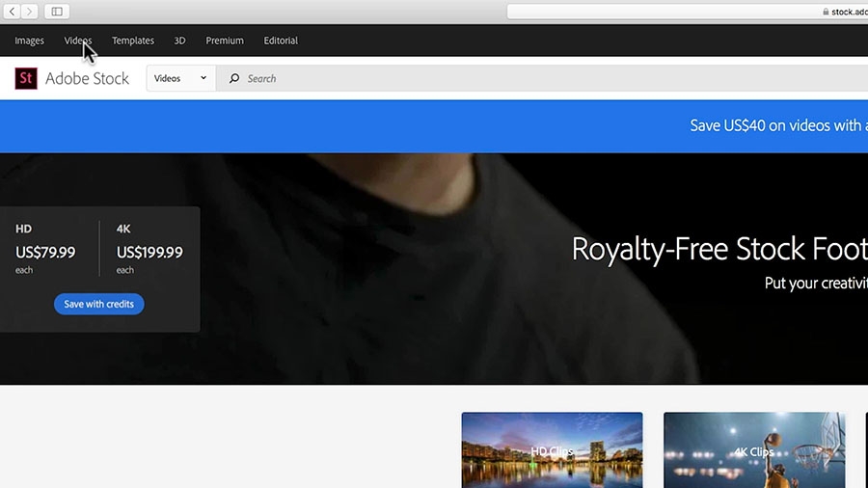Image resolution: width=868 pixels, height=488 pixels.
Task: Select the Videos navigation item
Action: 78,41
